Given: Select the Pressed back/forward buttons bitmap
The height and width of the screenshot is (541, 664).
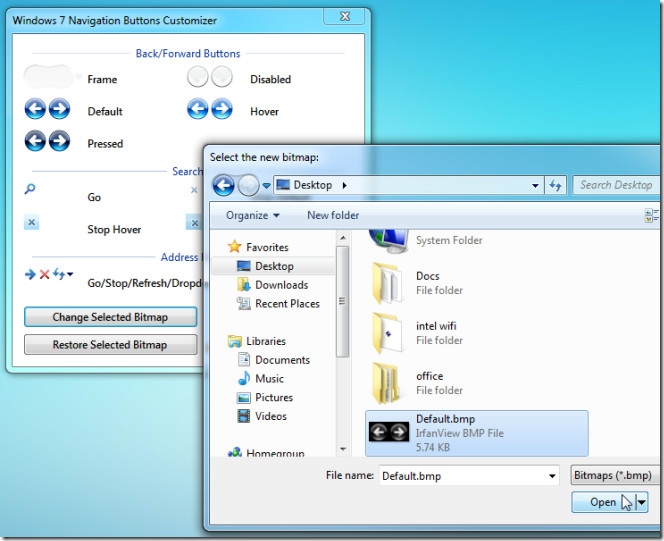Looking at the screenshot, I should point(47,141).
